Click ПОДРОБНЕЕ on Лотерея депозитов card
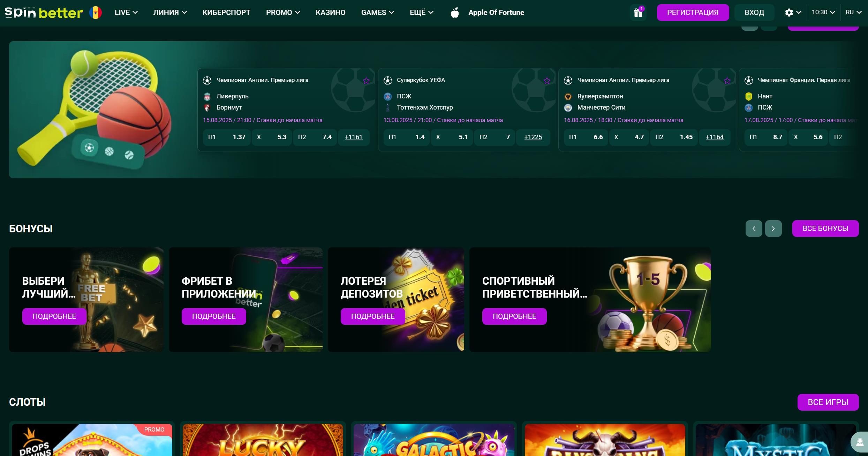Image resolution: width=868 pixels, height=456 pixels. pos(373,316)
